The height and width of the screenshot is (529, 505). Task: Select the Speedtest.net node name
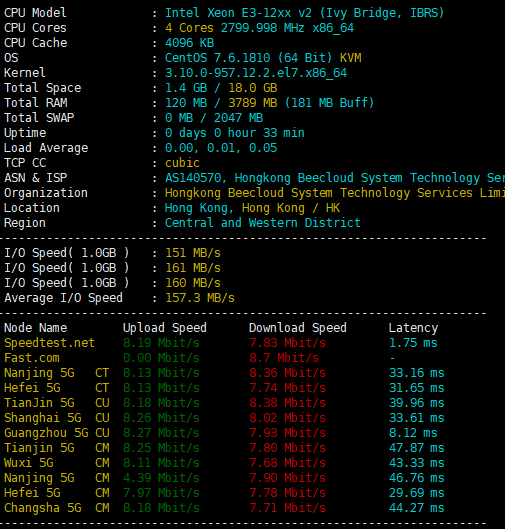coord(49,343)
